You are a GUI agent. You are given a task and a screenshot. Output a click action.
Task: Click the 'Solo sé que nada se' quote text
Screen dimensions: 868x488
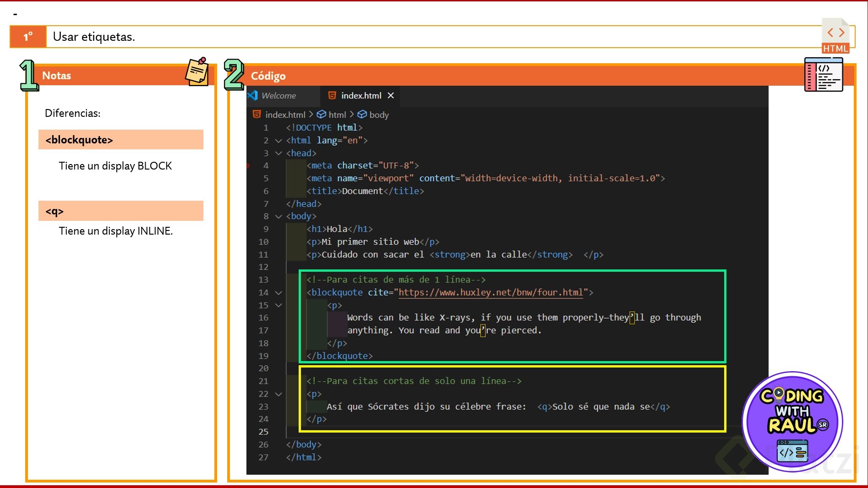click(x=601, y=406)
